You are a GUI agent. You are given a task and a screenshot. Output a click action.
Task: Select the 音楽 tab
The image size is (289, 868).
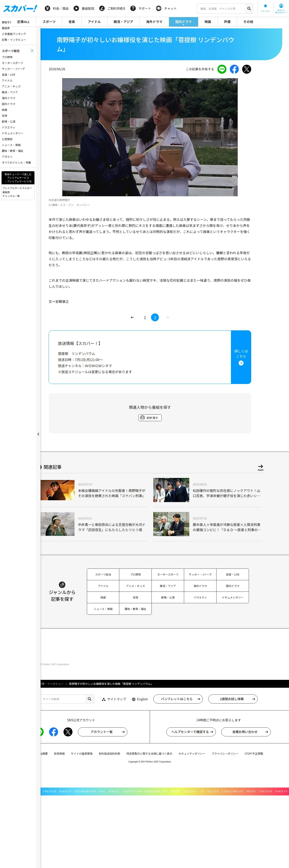click(x=72, y=22)
